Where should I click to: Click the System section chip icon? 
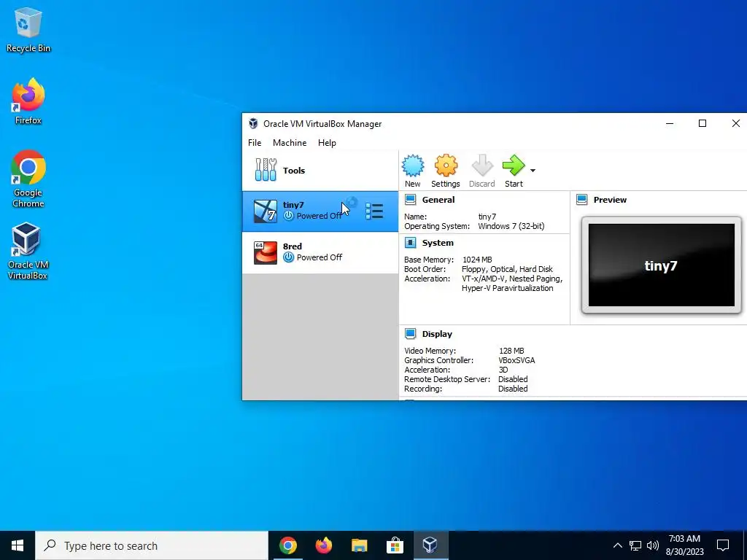point(410,242)
